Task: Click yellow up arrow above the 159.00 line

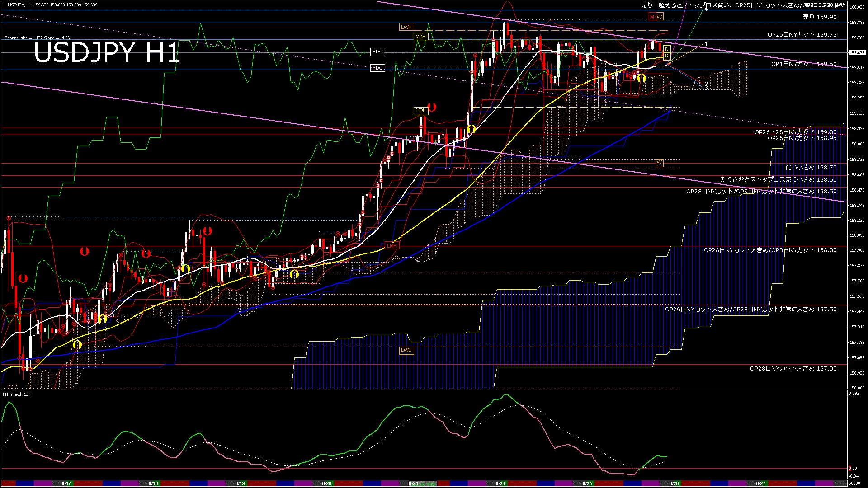Action: [471, 129]
